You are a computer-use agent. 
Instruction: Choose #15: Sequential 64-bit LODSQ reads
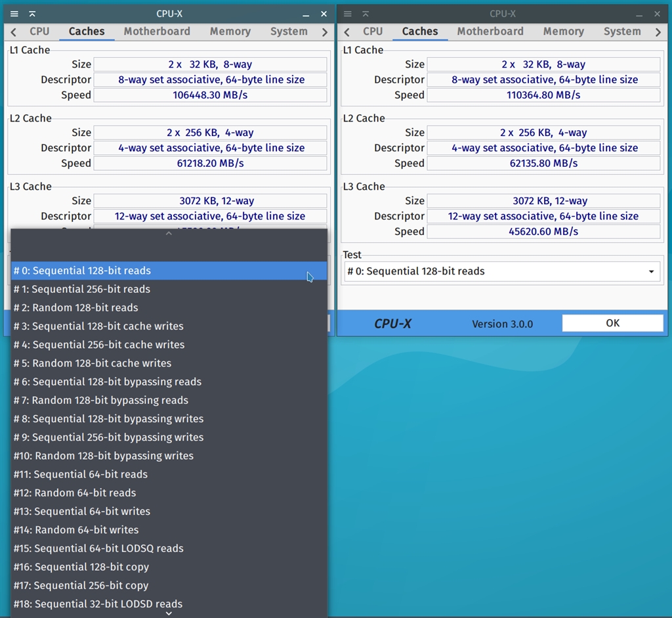(x=169, y=548)
